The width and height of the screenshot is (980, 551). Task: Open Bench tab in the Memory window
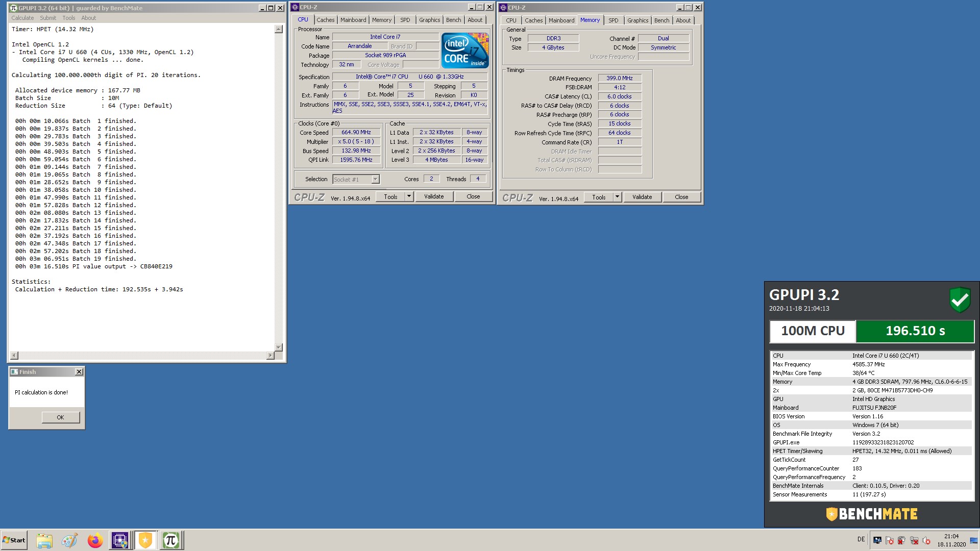click(661, 20)
